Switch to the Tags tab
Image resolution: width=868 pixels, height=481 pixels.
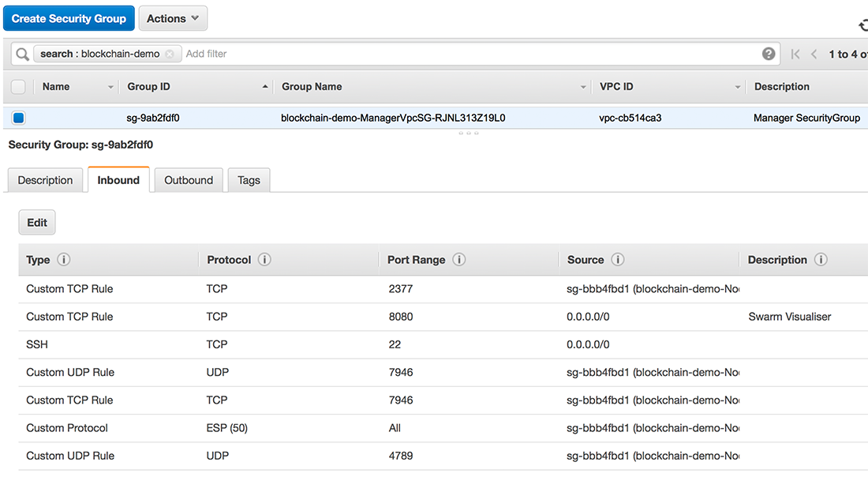[x=249, y=180]
